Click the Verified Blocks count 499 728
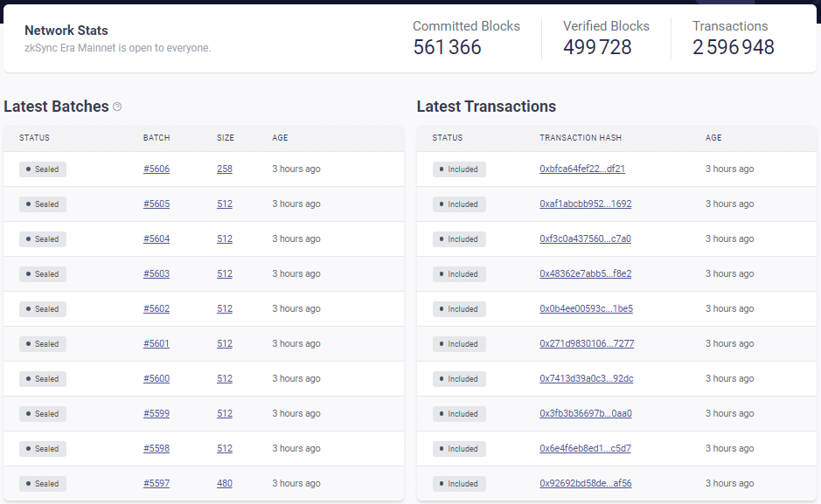821x504 pixels. pyautogui.click(x=597, y=47)
